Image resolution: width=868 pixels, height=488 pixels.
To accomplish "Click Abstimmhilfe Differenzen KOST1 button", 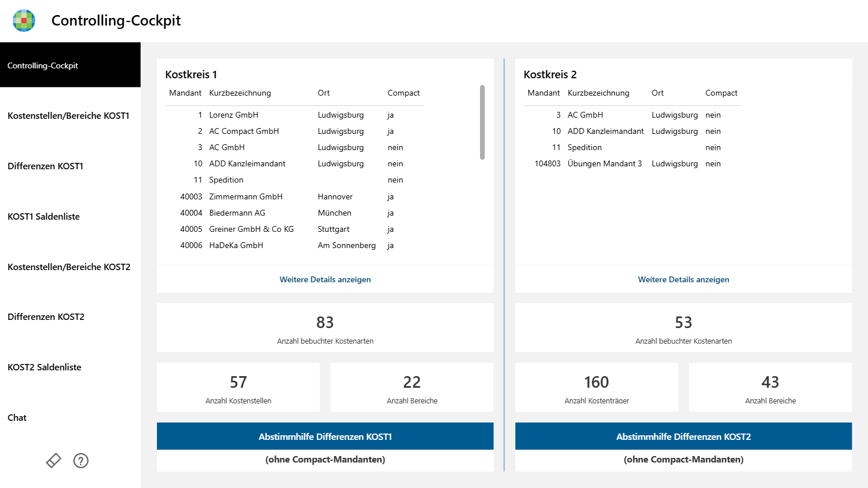I will (x=325, y=436).
